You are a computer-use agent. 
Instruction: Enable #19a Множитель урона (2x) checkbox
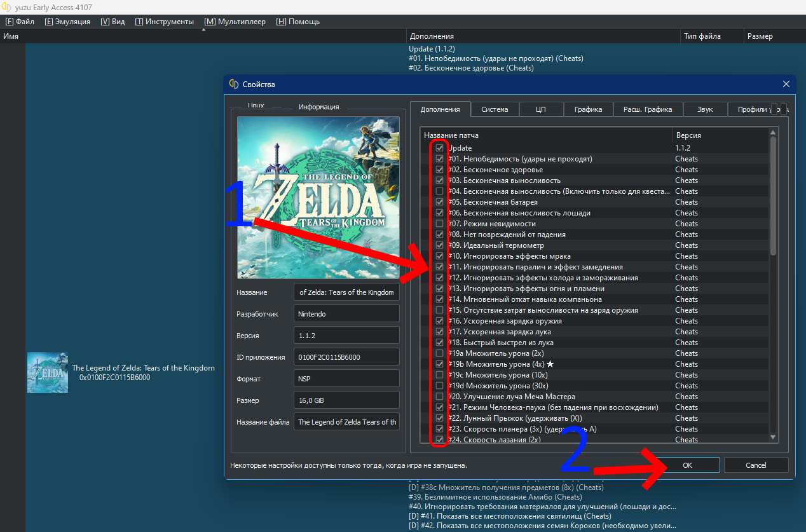439,353
